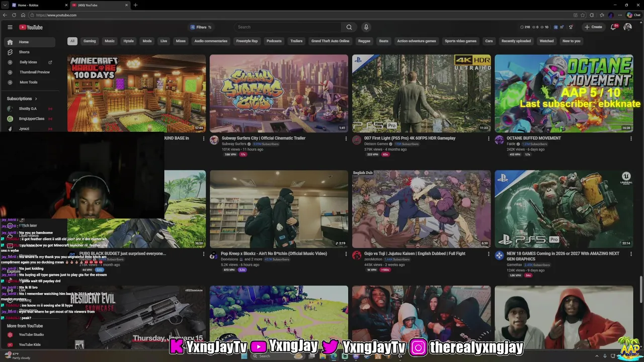Focus the YouTube search box

point(288,27)
